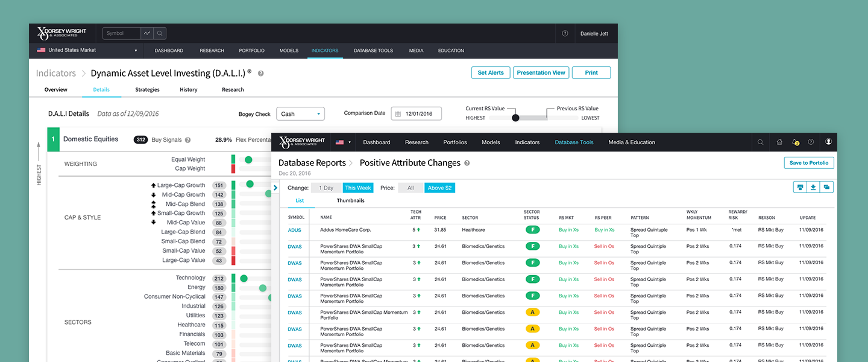Open help icon left of Danielle Jett
This screenshot has height=362, width=868.
(565, 34)
